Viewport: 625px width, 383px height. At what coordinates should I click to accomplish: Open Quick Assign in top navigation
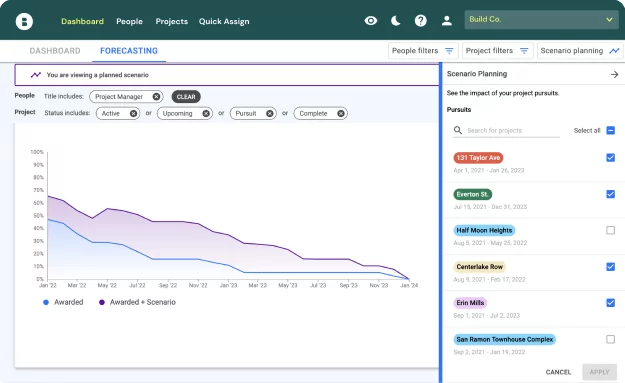point(224,22)
